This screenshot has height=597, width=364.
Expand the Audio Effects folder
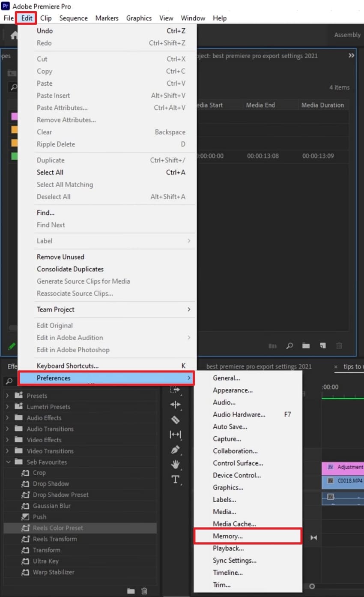tap(7, 418)
